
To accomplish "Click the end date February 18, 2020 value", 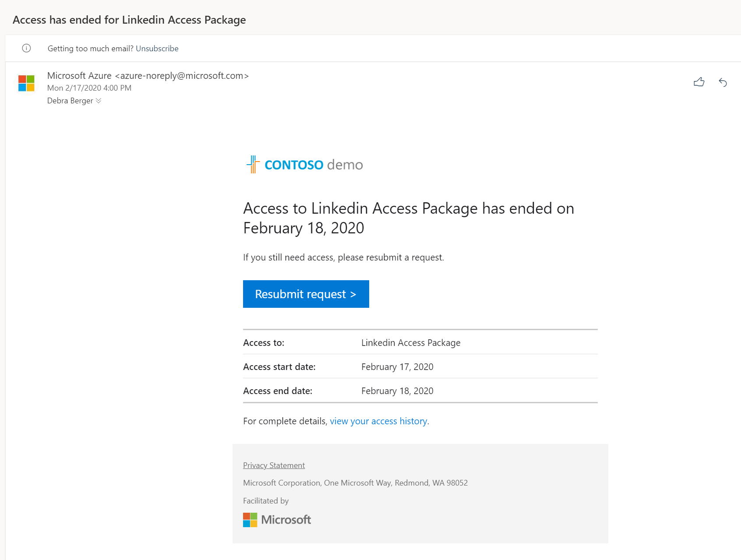I will (397, 391).
